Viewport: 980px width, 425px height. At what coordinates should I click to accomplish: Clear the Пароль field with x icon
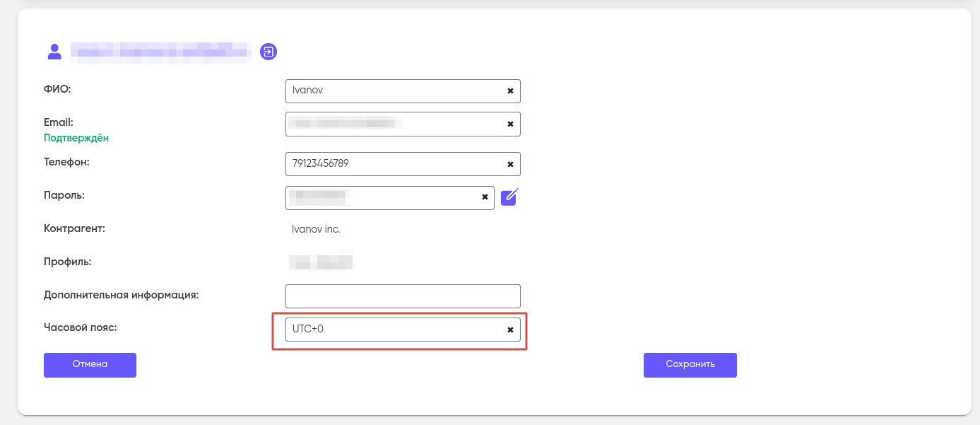(x=485, y=197)
